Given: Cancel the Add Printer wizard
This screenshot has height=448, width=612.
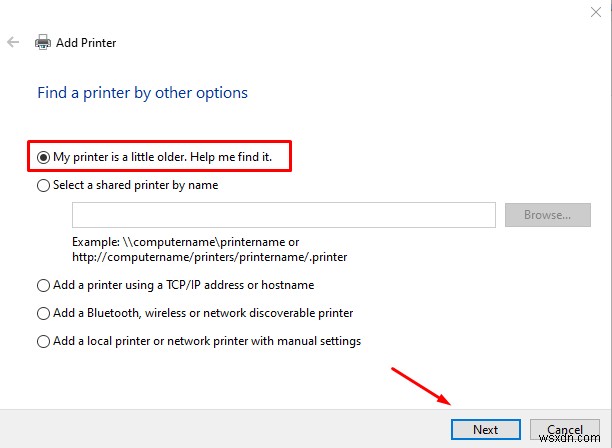Looking at the screenshot, I should coord(565,430).
